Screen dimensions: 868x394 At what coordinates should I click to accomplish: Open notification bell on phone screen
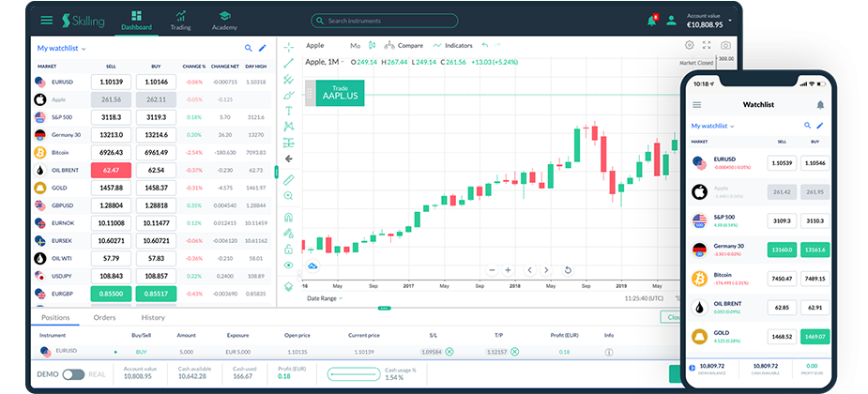(820, 104)
